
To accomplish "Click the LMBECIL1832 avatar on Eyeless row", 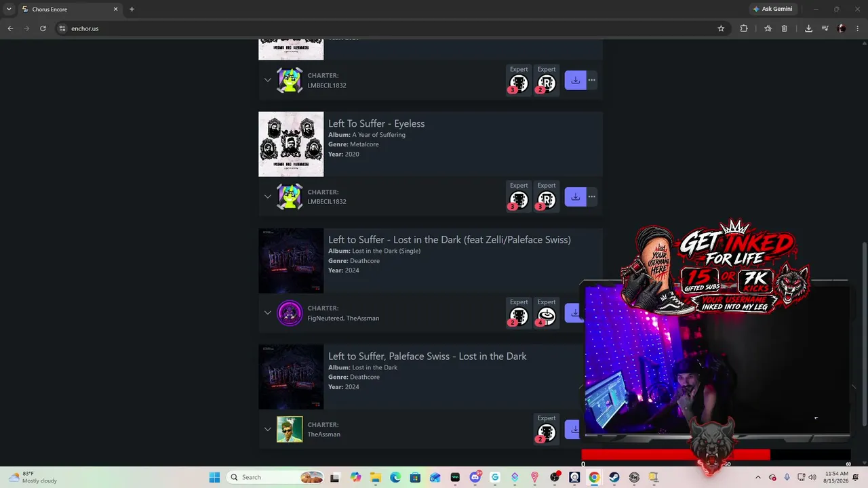I will coord(290,197).
